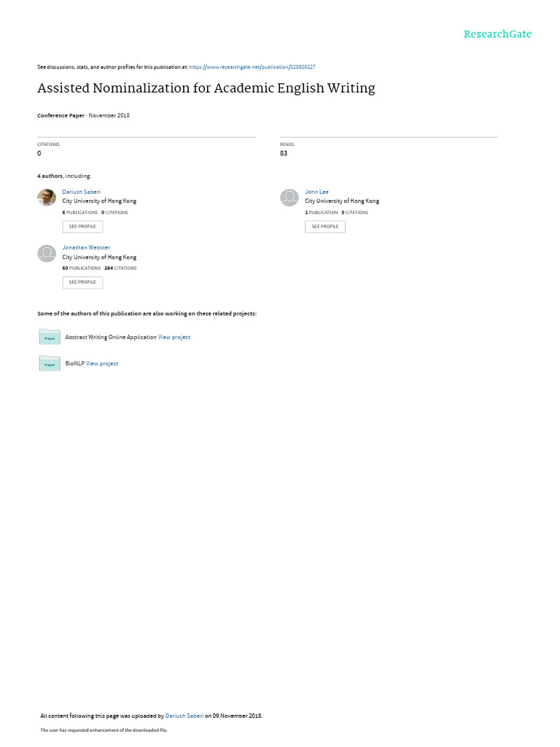Open the researchgate.net publication URL
This screenshot has width=560, height=747.
point(252,67)
